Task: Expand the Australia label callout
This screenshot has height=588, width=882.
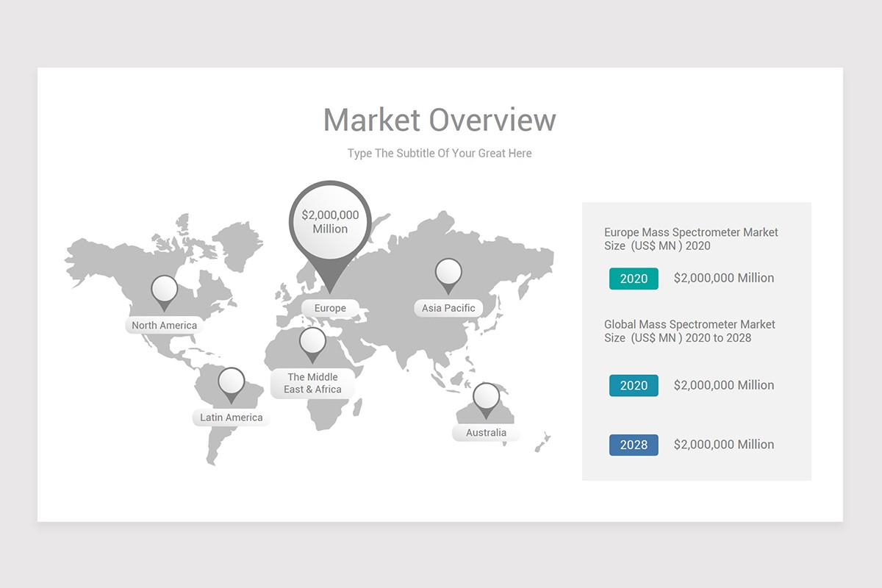Action: click(x=485, y=432)
